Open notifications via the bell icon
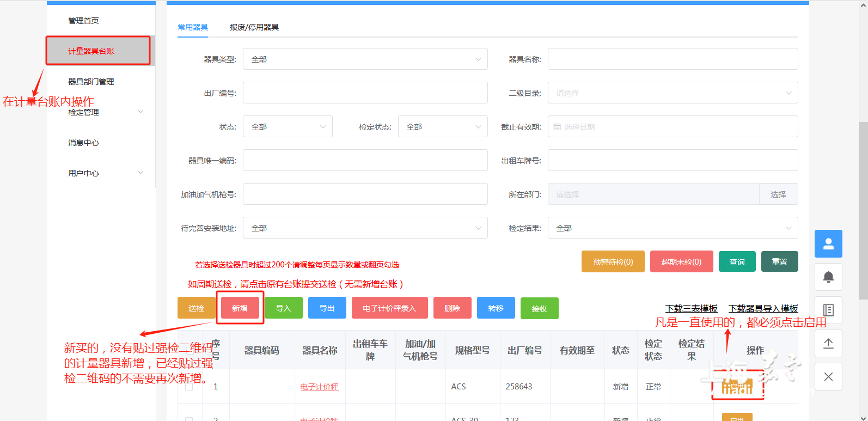The height and width of the screenshot is (421, 868). 828,277
